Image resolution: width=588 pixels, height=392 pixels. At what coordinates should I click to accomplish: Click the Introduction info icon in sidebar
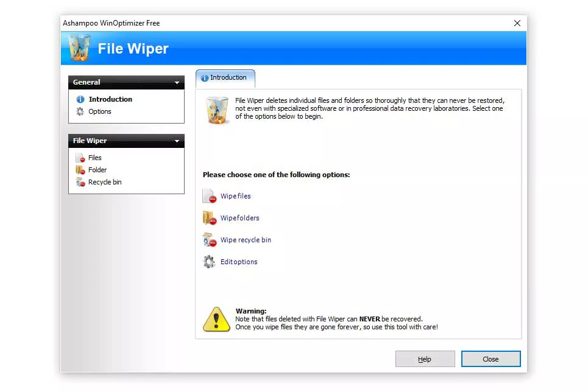(x=80, y=99)
